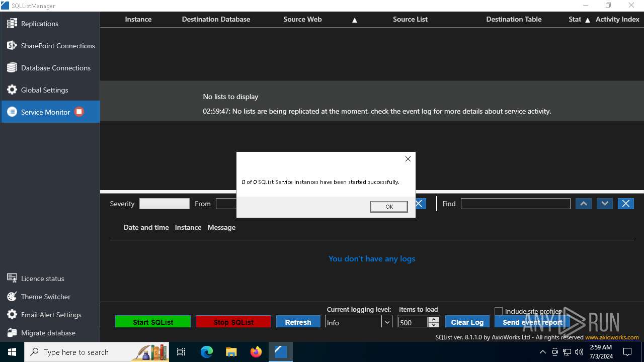Click Stop SQList red button

tap(233, 322)
